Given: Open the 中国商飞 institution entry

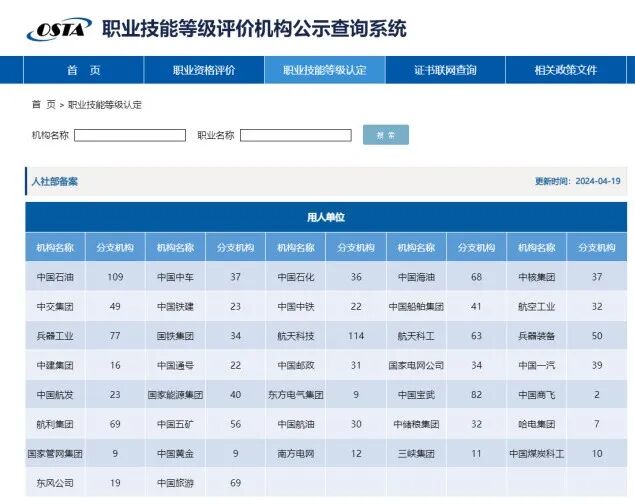Looking at the screenshot, I should (x=537, y=395).
